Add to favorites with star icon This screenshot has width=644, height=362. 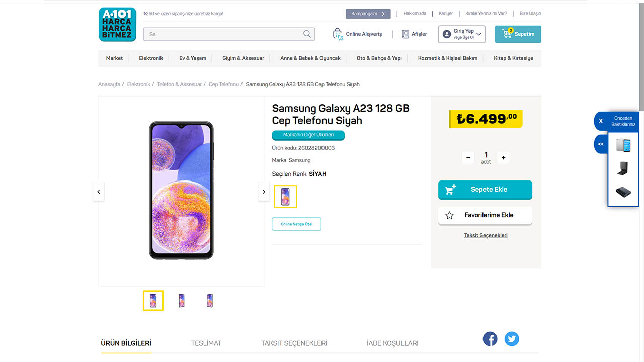[450, 215]
